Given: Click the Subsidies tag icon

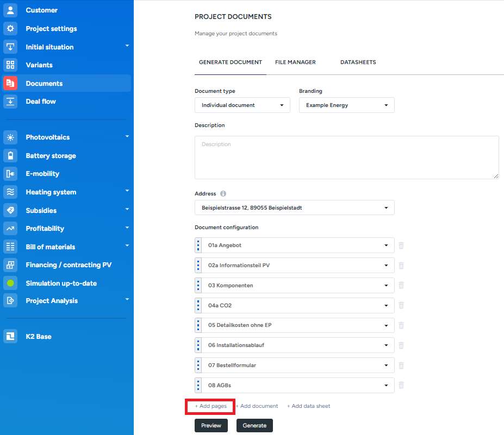Looking at the screenshot, I should point(10,210).
